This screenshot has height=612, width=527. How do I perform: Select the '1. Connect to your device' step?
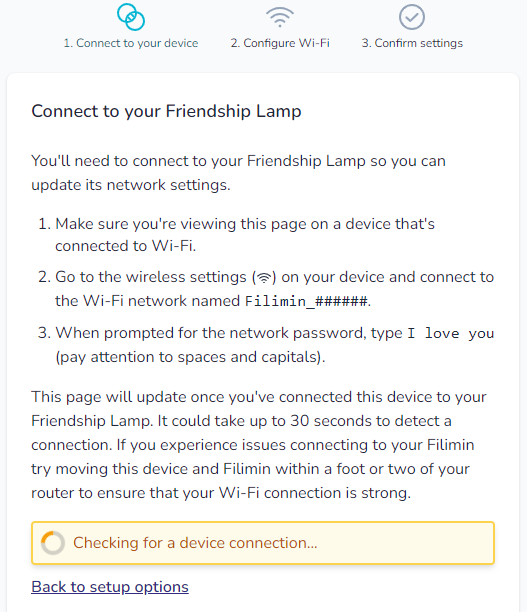[x=131, y=43]
